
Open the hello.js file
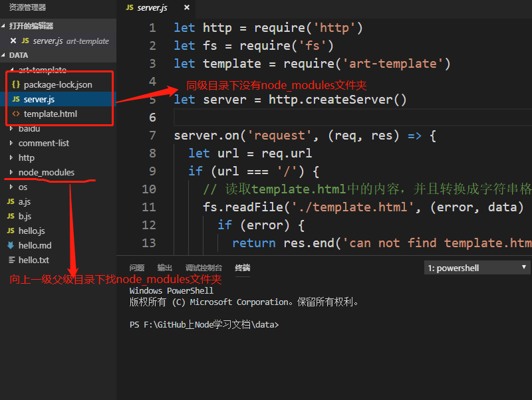[58, 231]
